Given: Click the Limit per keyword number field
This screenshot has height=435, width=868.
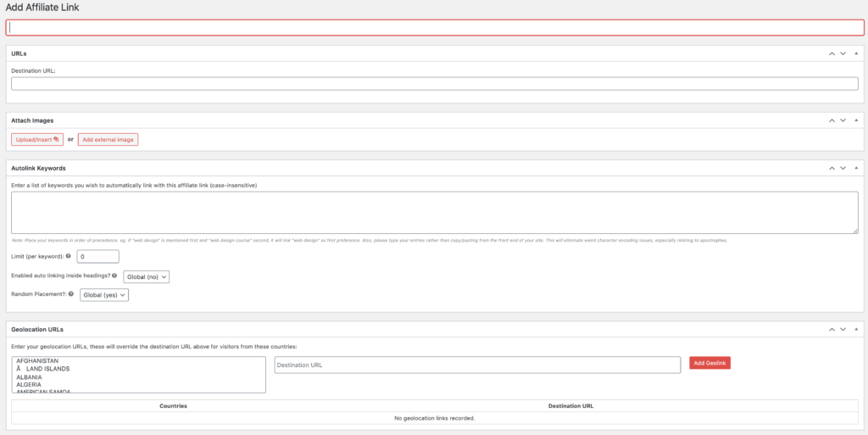Looking at the screenshot, I should click(97, 257).
